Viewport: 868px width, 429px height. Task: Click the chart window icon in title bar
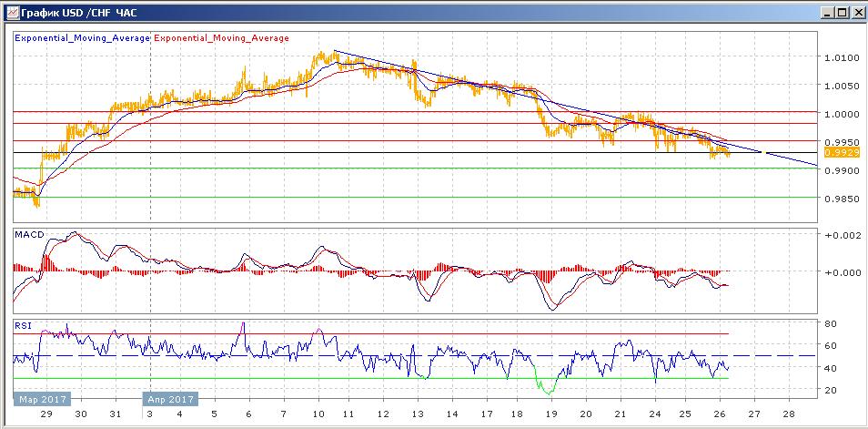pyautogui.click(x=9, y=13)
